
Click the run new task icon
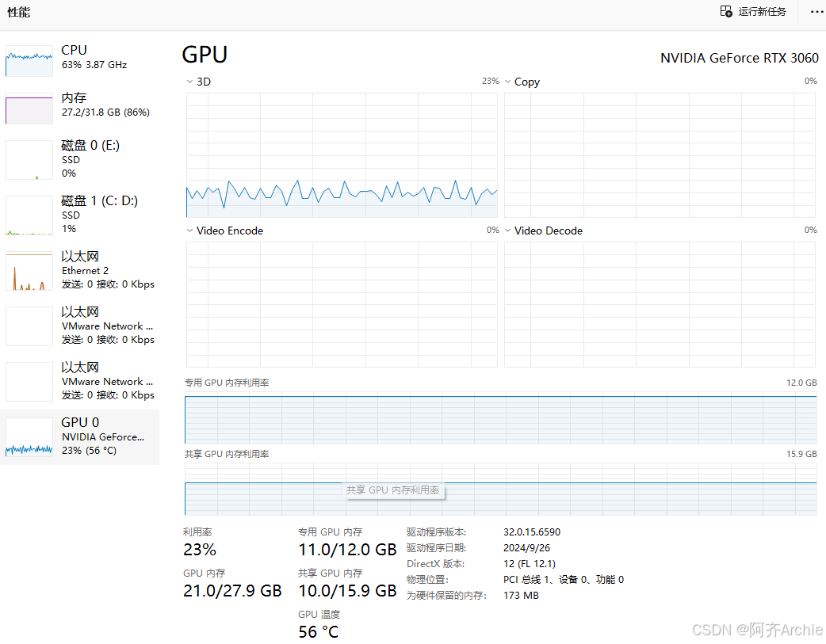726,12
